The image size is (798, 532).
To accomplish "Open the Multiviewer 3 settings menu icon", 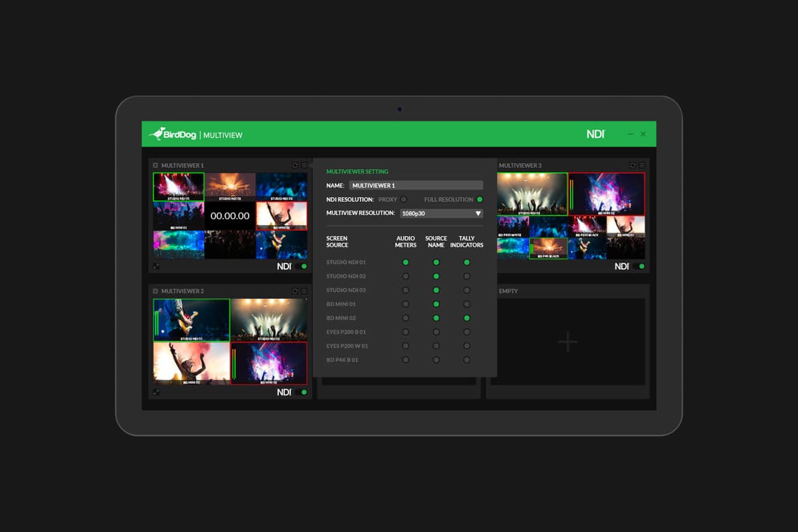I will pos(642,166).
